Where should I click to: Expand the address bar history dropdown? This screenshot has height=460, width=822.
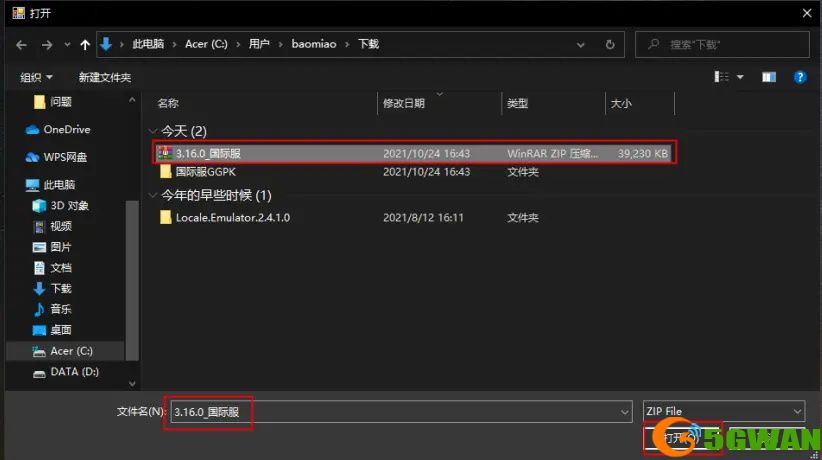click(580, 45)
